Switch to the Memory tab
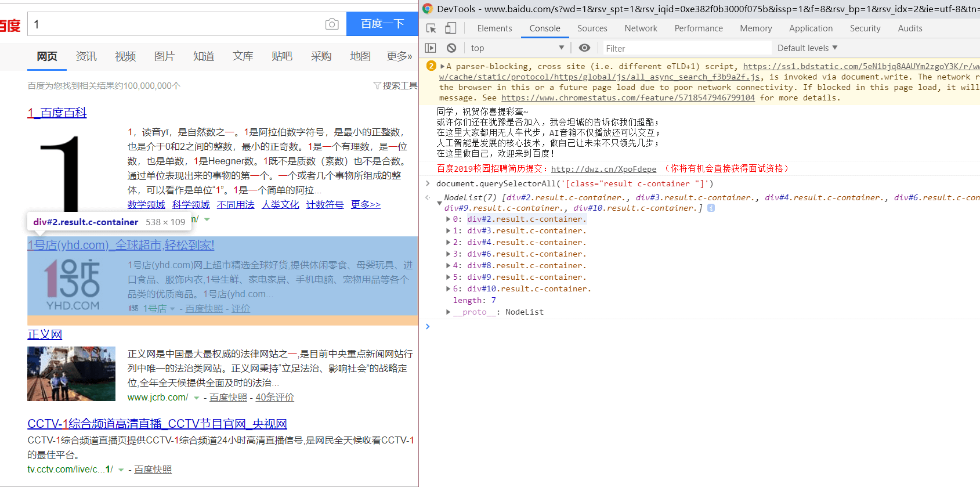The height and width of the screenshot is (487, 980). [x=756, y=28]
